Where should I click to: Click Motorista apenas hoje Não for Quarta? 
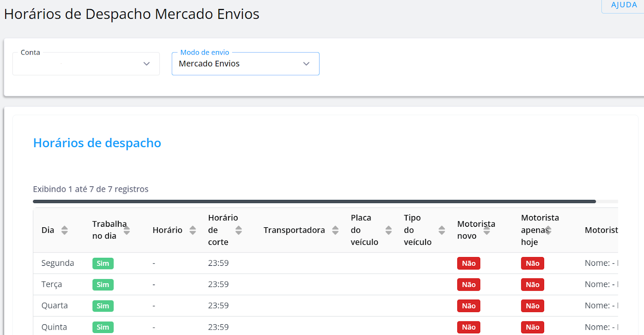(533, 306)
